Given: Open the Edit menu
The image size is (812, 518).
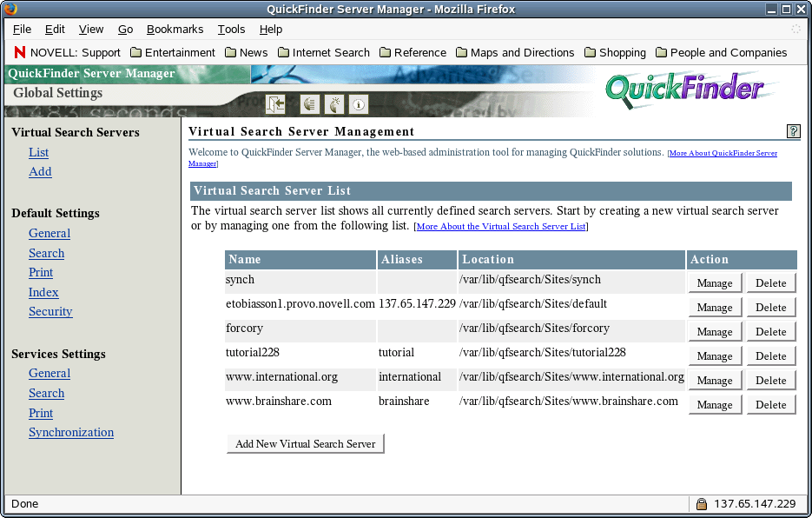Looking at the screenshot, I should pos(55,29).
